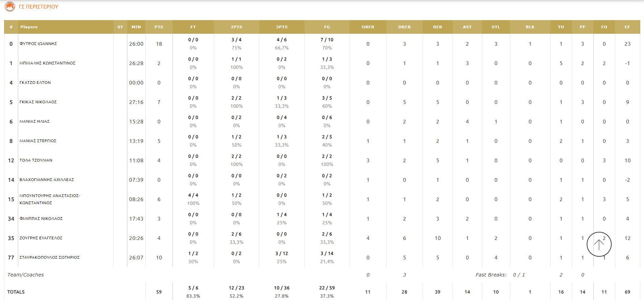
Task: Select player ΖΟΥΓΡΗΣ ΕΥΑΓΓΕΛΟΣ
Action: [41, 238]
